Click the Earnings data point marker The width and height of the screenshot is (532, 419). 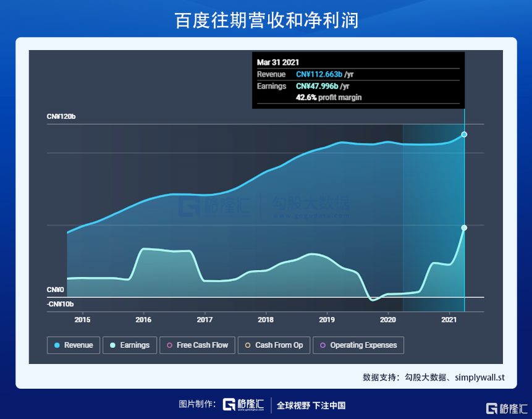coord(464,227)
